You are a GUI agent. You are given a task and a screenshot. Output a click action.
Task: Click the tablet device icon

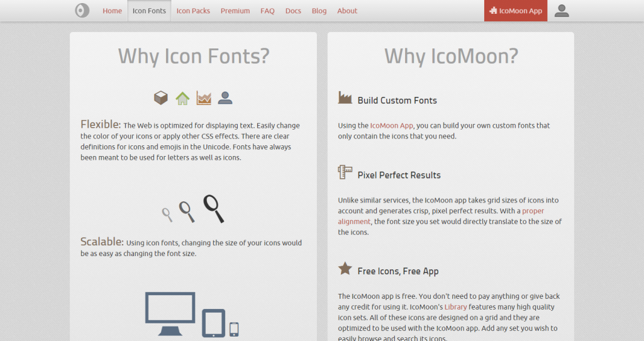(x=214, y=323)
